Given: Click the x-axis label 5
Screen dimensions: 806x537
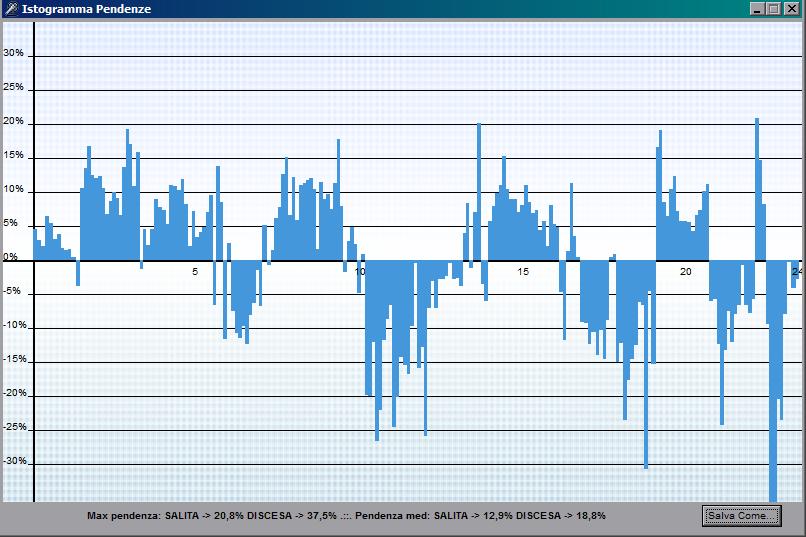Looking at the screenshot, I should pyautogui.click(x=195, y=271).
